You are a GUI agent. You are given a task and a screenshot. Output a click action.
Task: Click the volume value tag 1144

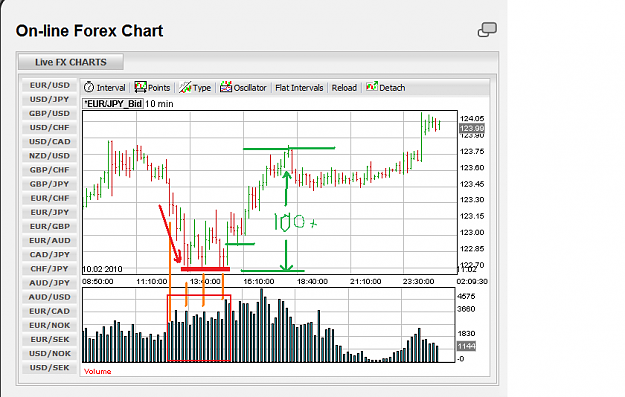pos(466,346)
